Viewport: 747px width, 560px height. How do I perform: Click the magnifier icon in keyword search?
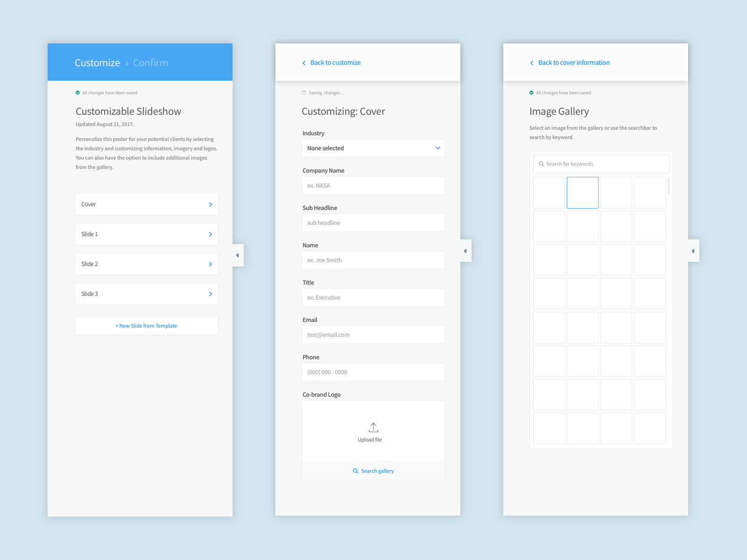click(542, 164)
